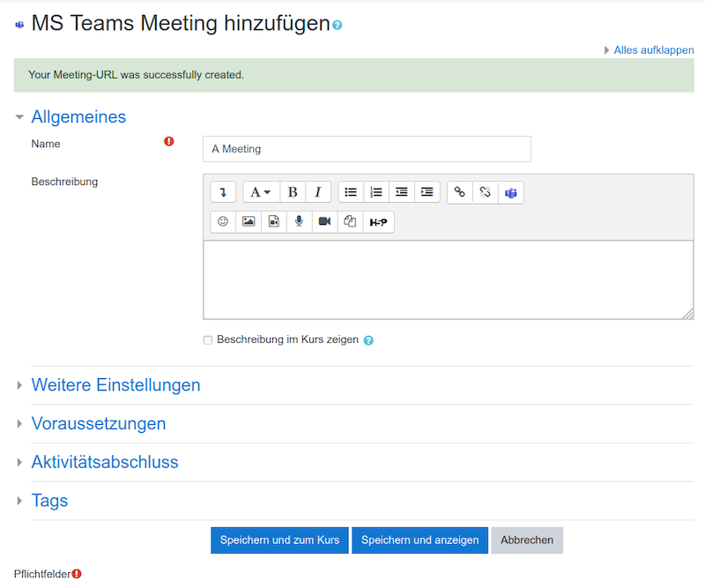Image resolution: width=705 pixels, height=588 pixels.
Task: Open the emoji picker icon
Action: click(x=223, y=222)
